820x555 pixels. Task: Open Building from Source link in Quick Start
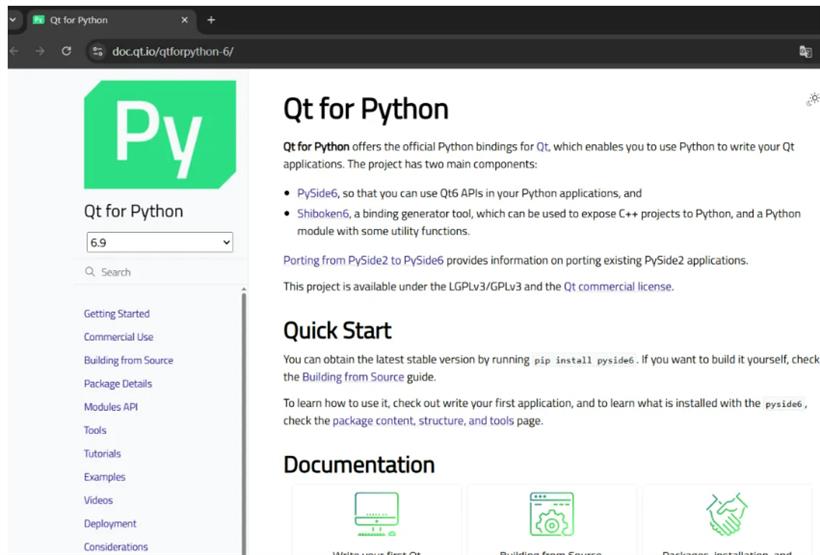click(x=353, y=377)
